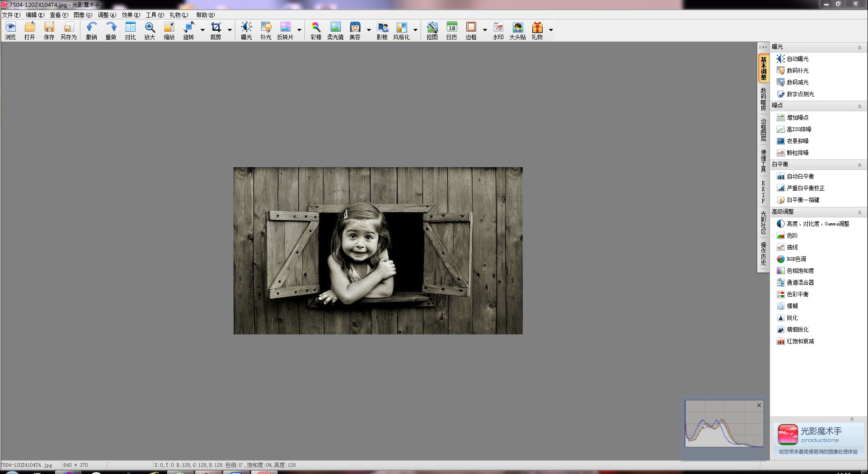Collapse the 白平衡 panel section
Viewport: 868px width, 474px height.
859,165
